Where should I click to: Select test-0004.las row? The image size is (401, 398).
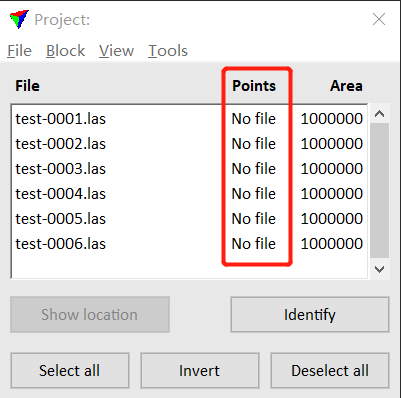189,194
